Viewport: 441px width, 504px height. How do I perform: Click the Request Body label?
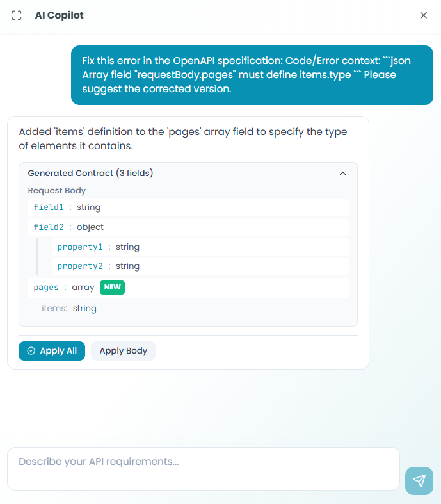57,191
